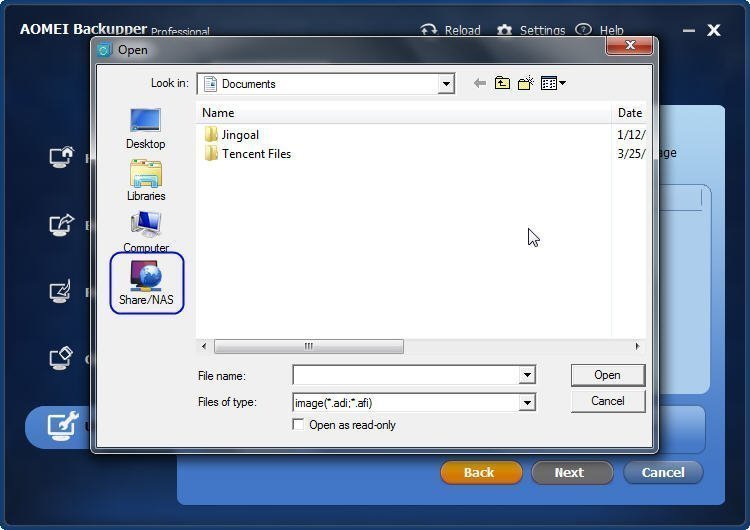Open Settings in Backupper title bar
Viewport: 750px width, 530px height.
coord(531,30)
